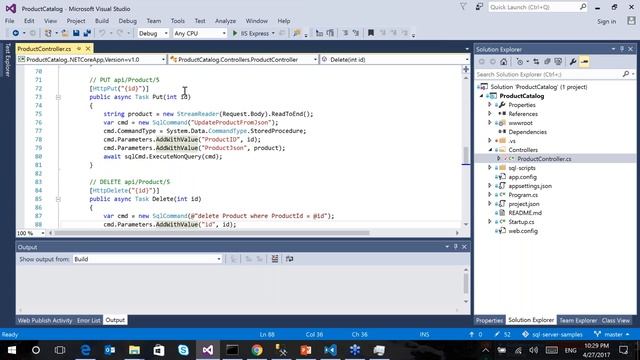Viewport: 640px width, 360px height.
Task: Collapse the Controllers folder
Action: pos(490,150)
